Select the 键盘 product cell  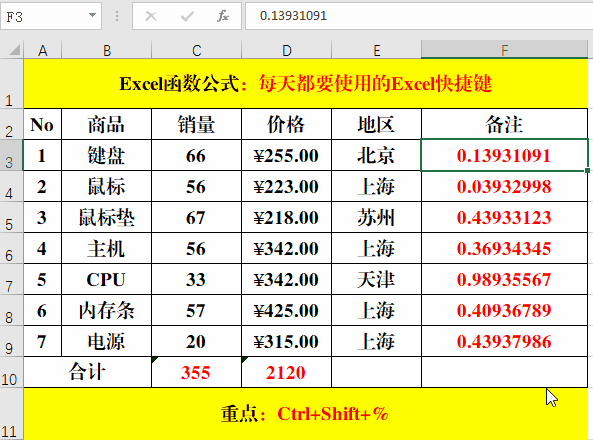pos(107,155)
